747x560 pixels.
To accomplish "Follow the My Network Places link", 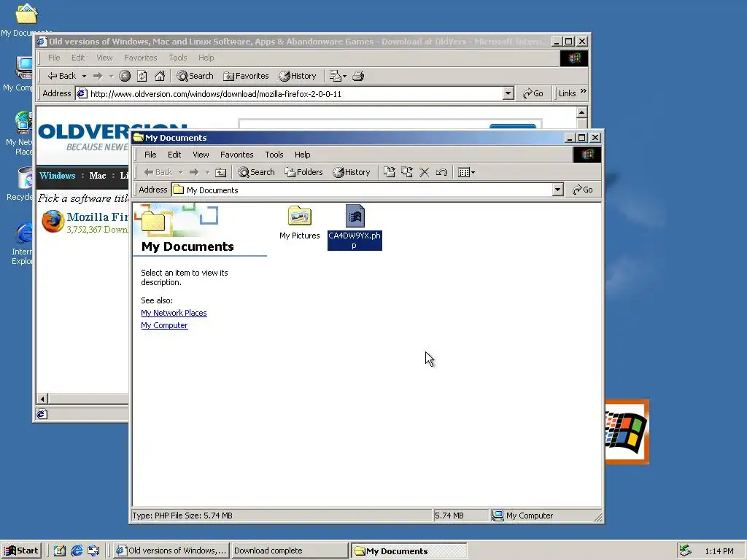I will [174, 313].
